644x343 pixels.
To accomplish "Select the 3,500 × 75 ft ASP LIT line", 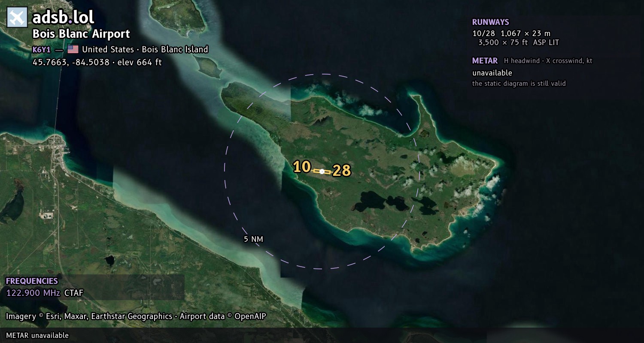I will (x=519, y=42).
